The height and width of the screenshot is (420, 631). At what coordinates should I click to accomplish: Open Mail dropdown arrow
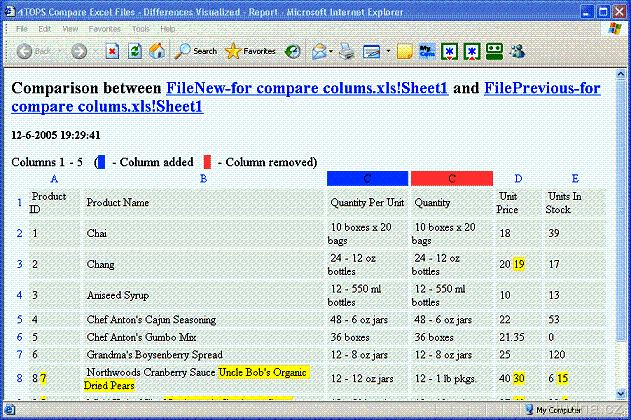(331, 51)
